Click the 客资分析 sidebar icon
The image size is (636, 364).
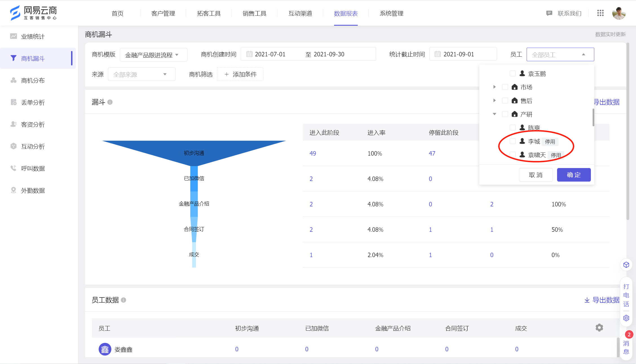click(14, 124)
